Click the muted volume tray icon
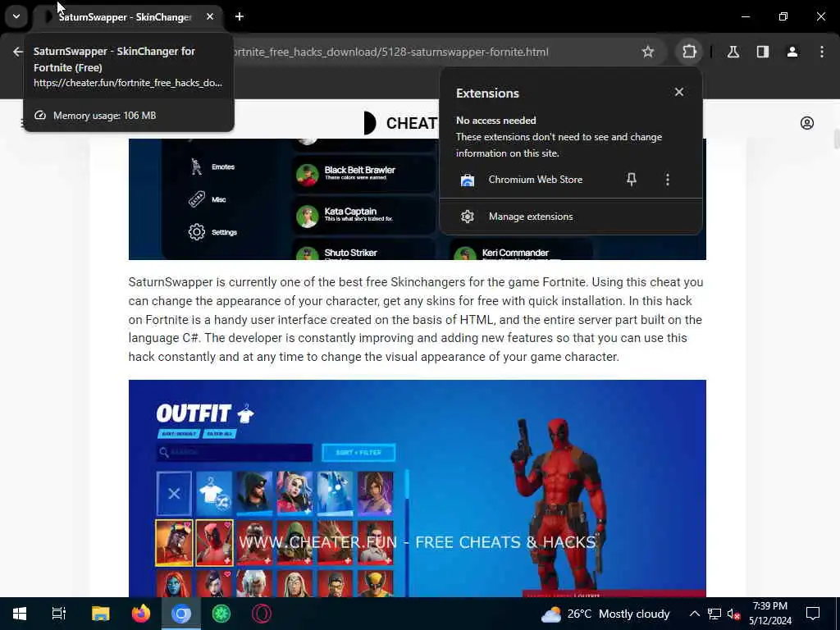840x630 pixels. [733, 614]
